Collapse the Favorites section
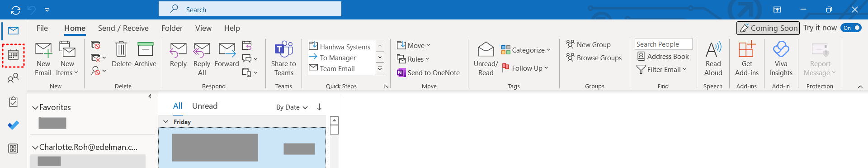 pos(35,108)
